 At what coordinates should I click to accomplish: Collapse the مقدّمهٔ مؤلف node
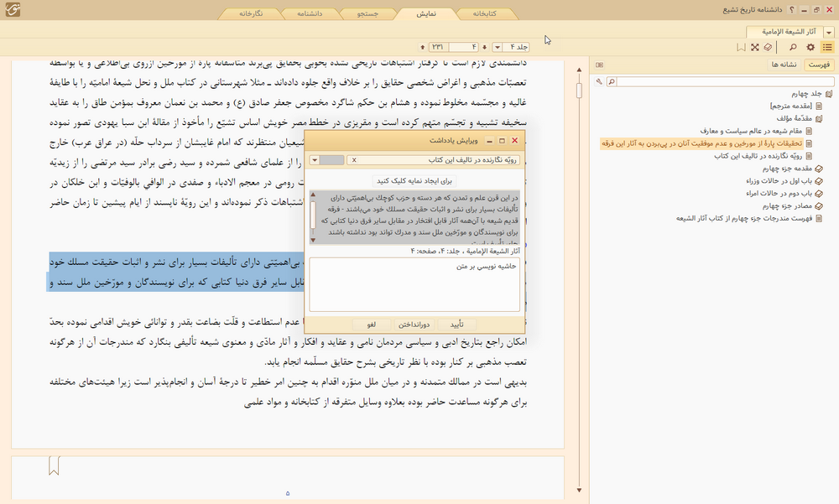tap(819, 119)
